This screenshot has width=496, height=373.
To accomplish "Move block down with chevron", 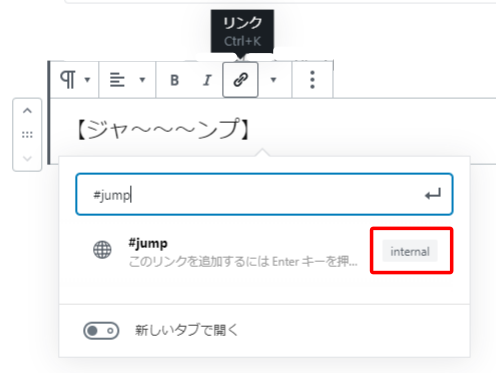I will click(x=27, y=158).
